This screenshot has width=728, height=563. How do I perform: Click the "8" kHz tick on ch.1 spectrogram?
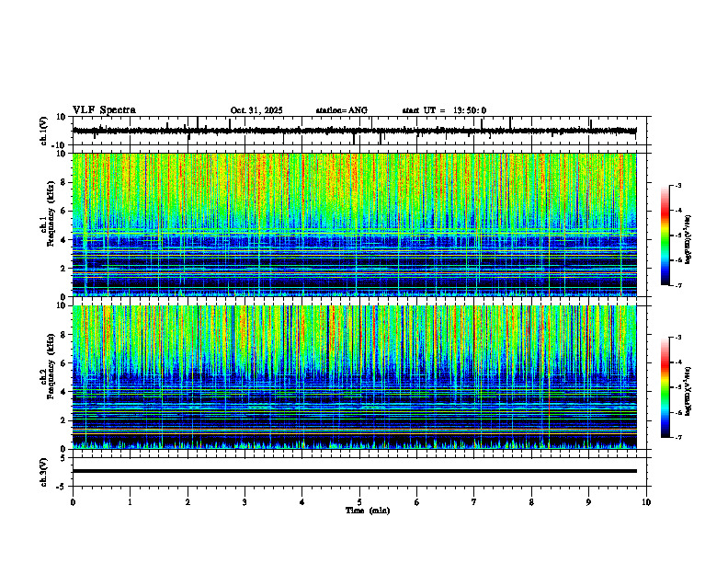click(64, 182)
